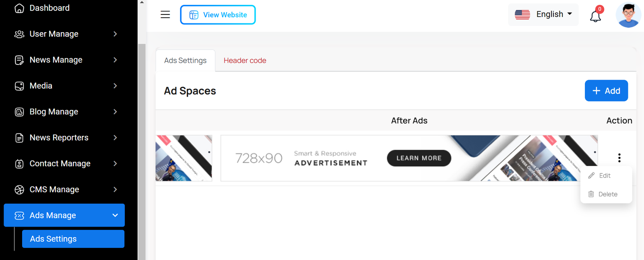Click the News Reporters document icon
This screenshot has height=260, width=644.
click(x=19, y=138)
